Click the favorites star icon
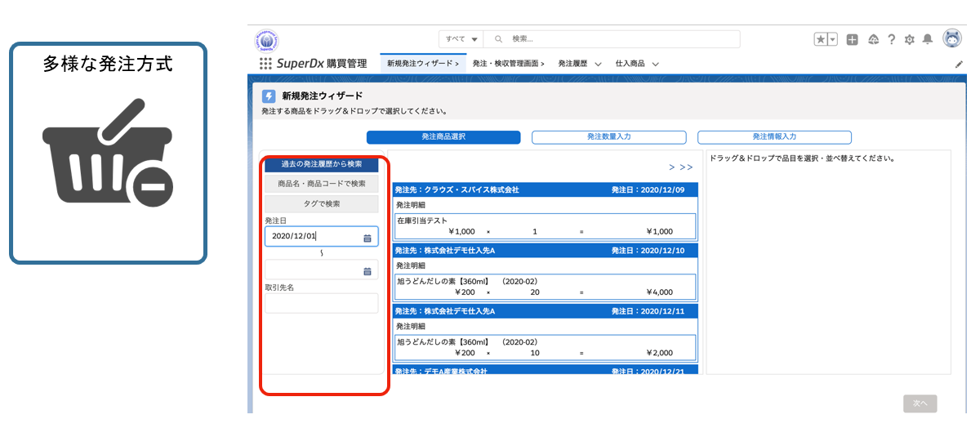Viewport: 980px width, 428px height. [x=821, y=39]
